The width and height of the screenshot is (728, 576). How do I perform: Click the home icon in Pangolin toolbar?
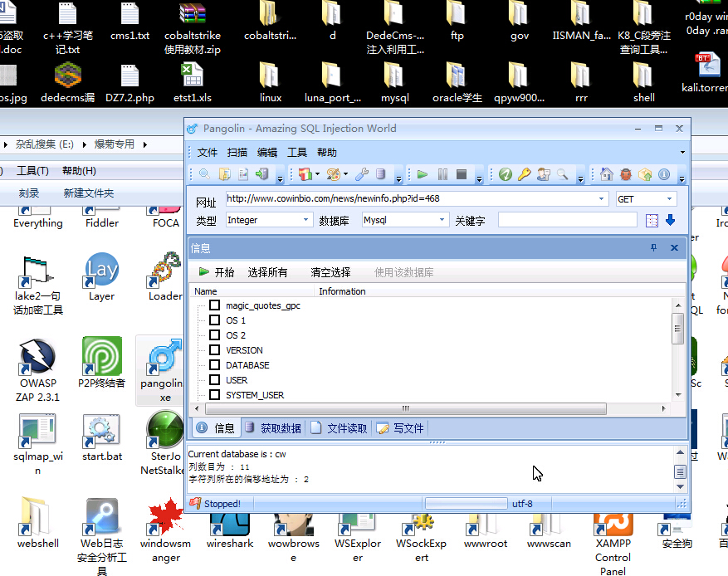(606, 174)
